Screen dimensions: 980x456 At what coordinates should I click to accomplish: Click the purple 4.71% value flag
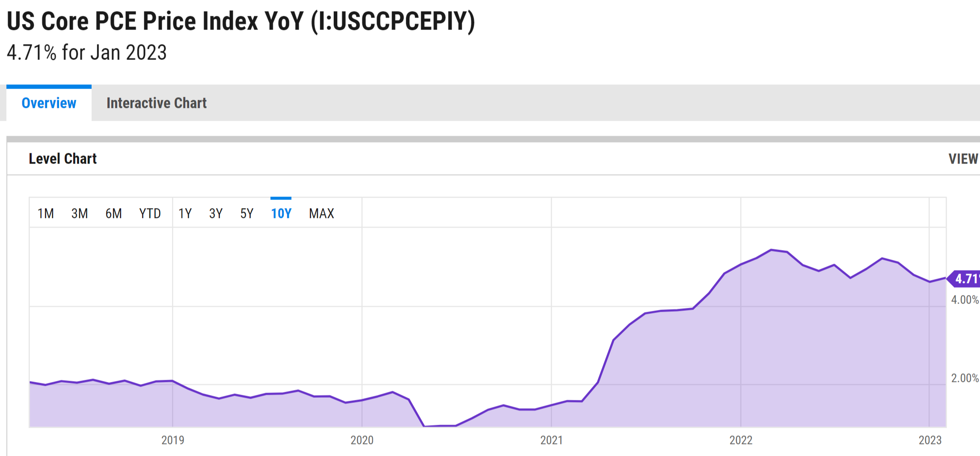coord(965,279)
